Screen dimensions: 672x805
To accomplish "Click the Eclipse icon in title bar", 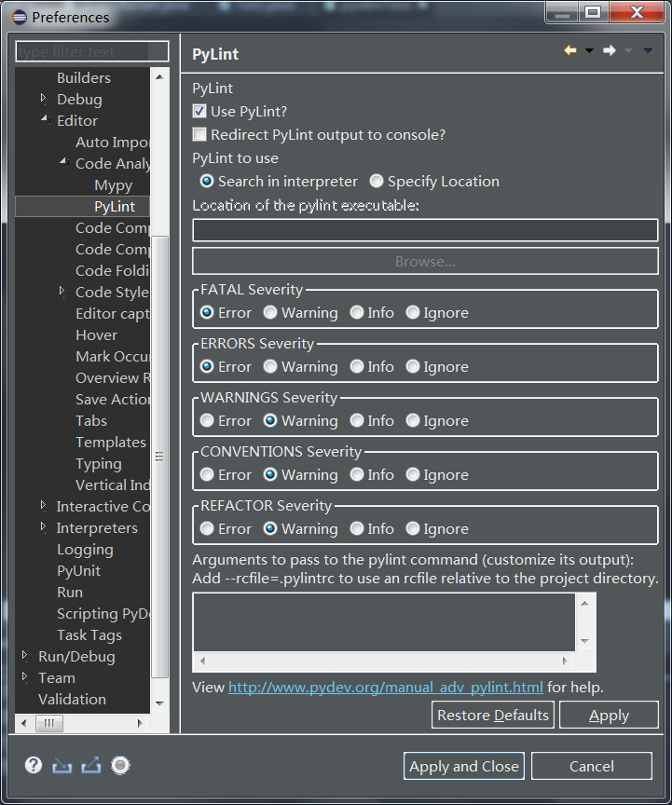I will click(19, 17).
